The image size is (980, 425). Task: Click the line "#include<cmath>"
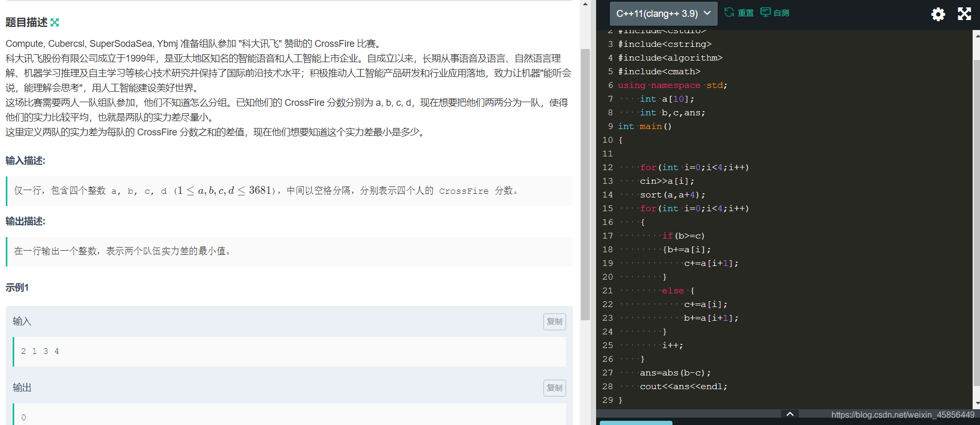659,72
